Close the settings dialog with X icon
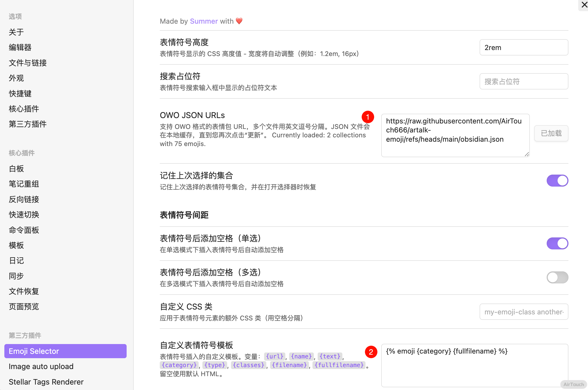 [x=584, y=5]
